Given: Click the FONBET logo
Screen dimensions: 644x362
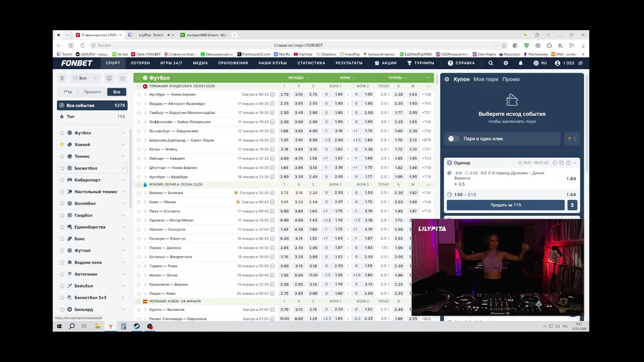Looking at the screenshot, I should [76, 63].
